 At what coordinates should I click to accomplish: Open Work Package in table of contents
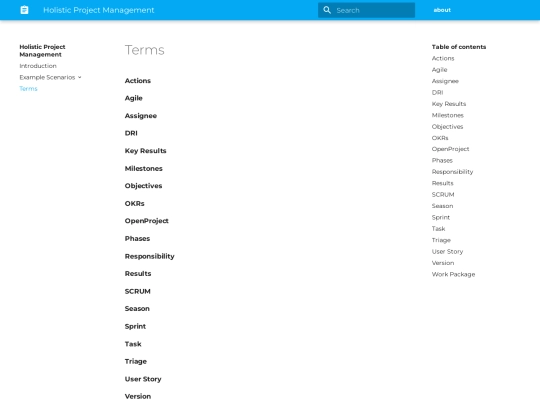point(453,274)
